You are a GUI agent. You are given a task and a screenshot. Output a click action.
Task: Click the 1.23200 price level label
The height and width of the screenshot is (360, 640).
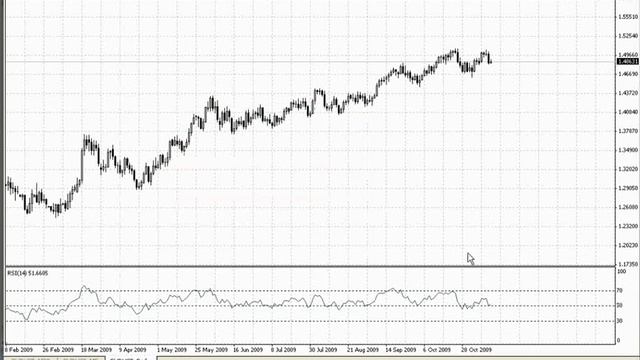click(628, 226)
